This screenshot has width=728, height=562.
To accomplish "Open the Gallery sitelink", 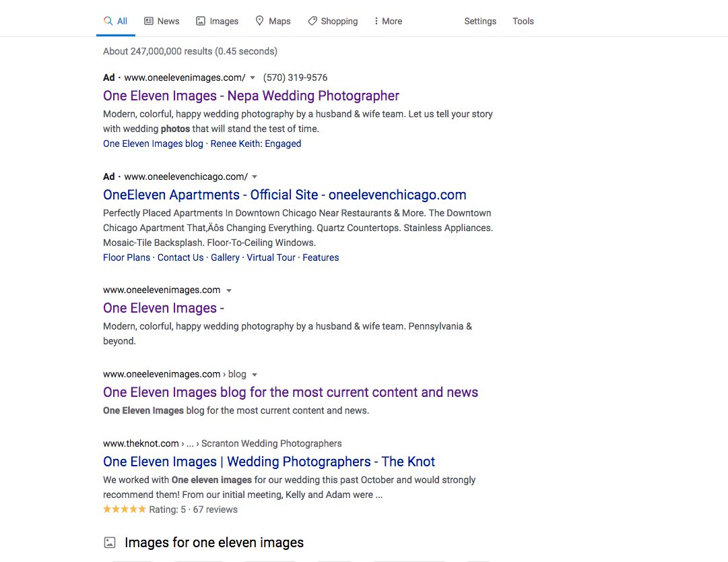I will (225, 257).
